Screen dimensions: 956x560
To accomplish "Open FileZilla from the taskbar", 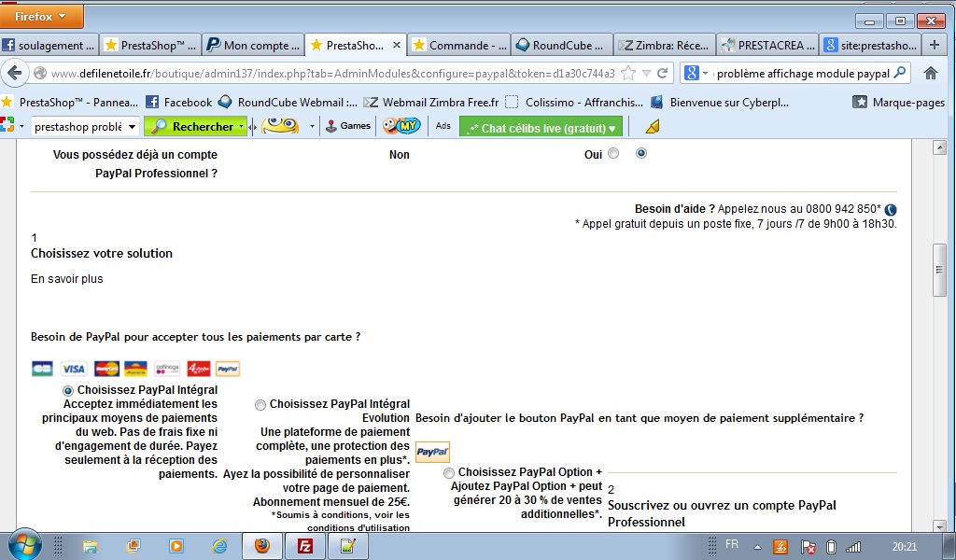I will pyautogui.click(x=305, y=546).
